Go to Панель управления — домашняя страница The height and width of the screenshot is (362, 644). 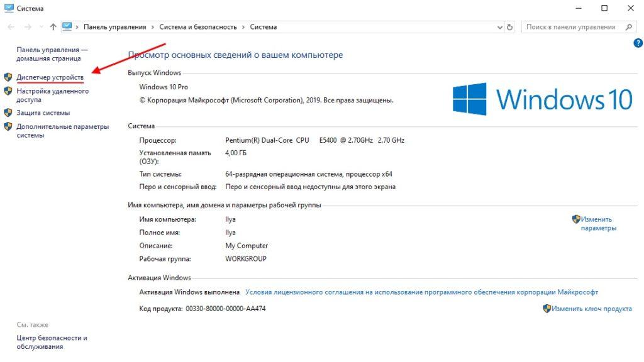point(52,54)
